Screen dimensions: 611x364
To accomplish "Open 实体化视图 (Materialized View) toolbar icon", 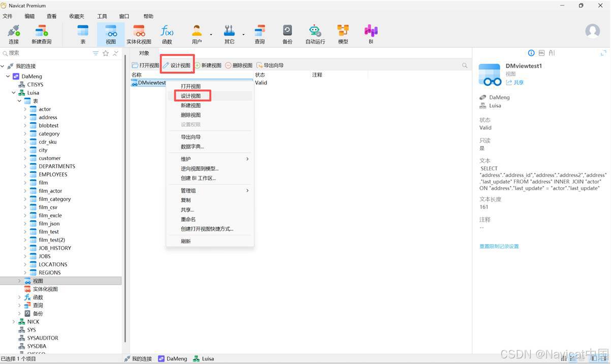I will [139, 34].
